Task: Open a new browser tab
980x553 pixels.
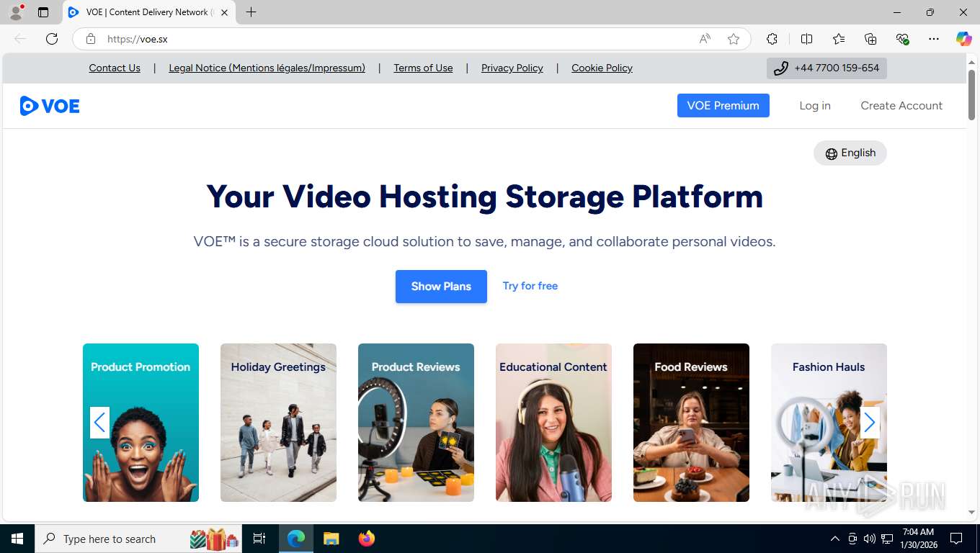Action: click(x=251, y=12)
